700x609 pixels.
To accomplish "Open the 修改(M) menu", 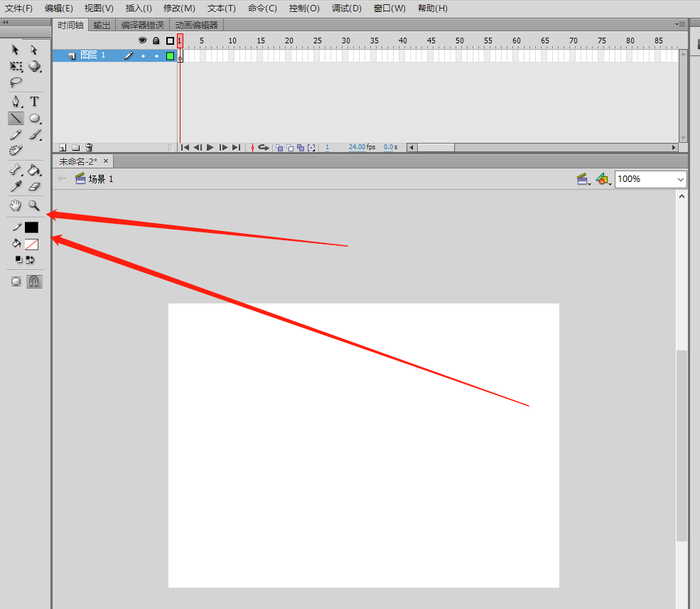I will coord(179,9).
